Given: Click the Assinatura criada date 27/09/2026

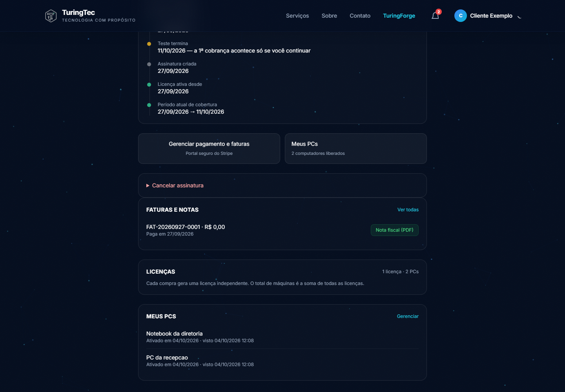Looking at the screenshot, I should click(173, 71).
